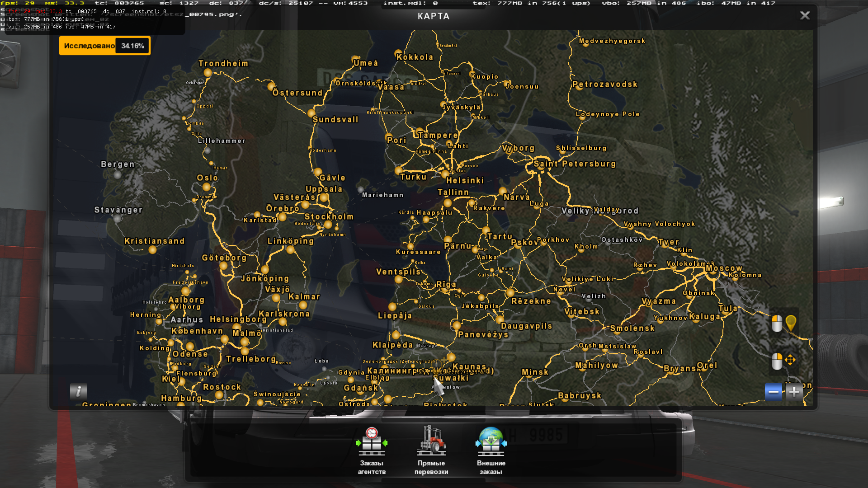Click the map info 'i' button
The width and height of the screenshot is (868, 488).
[x=79, y=391]
